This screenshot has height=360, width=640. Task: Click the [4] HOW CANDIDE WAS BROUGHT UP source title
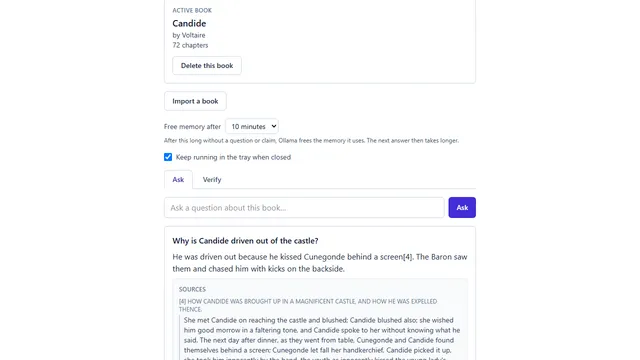(x=308, y=305)
